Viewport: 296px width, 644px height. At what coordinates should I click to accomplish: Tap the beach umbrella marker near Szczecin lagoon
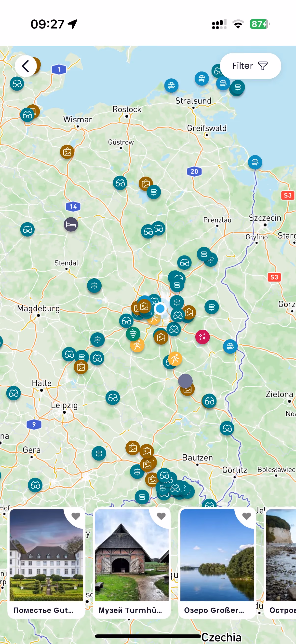255,162
